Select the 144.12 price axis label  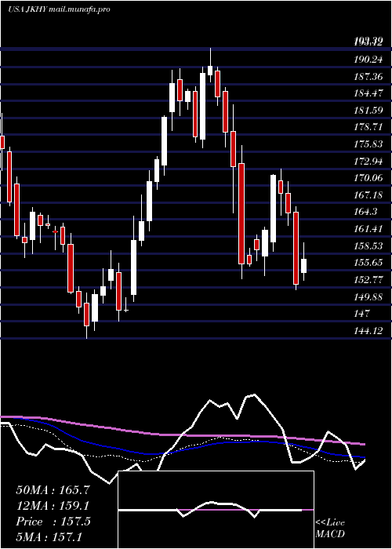[368, 330]
